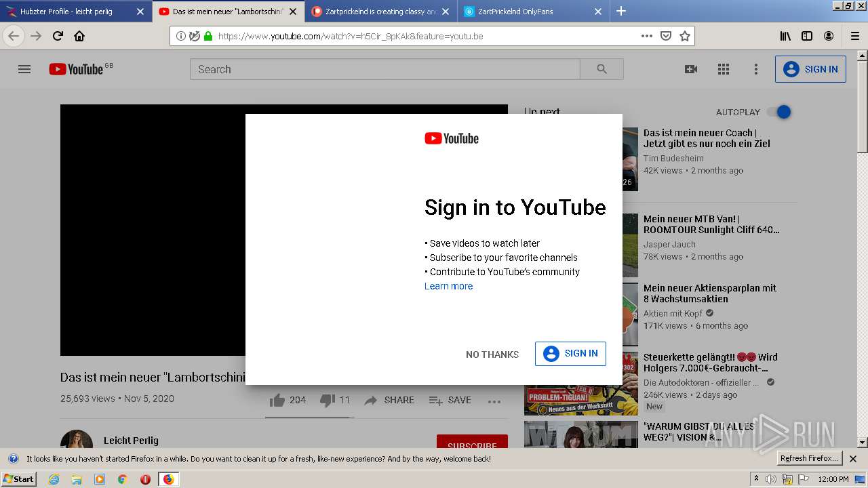Screen dimensions: 868x488
Task: Save page to Pocket
Action: click(666, 36)
